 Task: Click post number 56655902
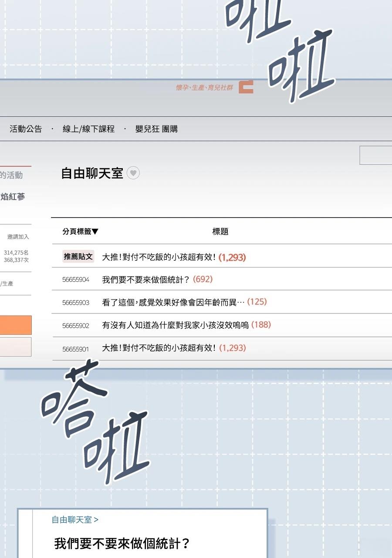click(76, 326)
